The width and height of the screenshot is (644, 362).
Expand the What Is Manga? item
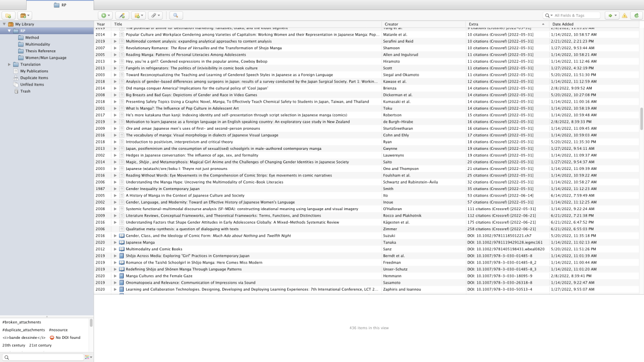[x=115, y=108]
